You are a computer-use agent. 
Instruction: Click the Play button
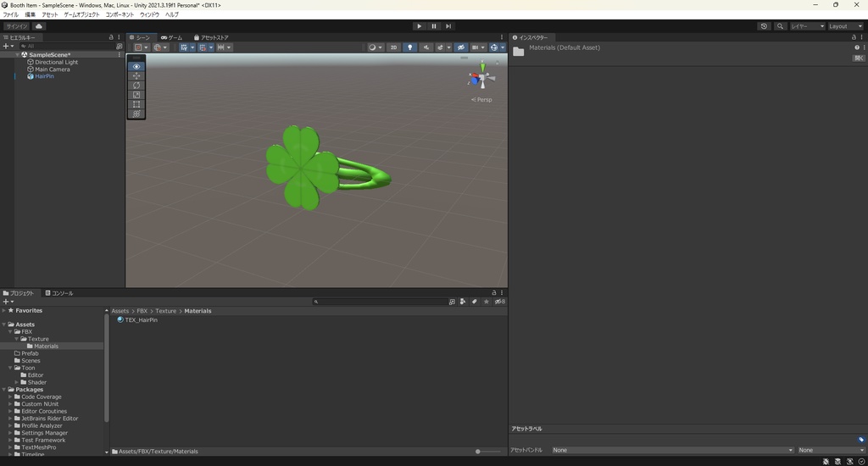pos(419,26)
